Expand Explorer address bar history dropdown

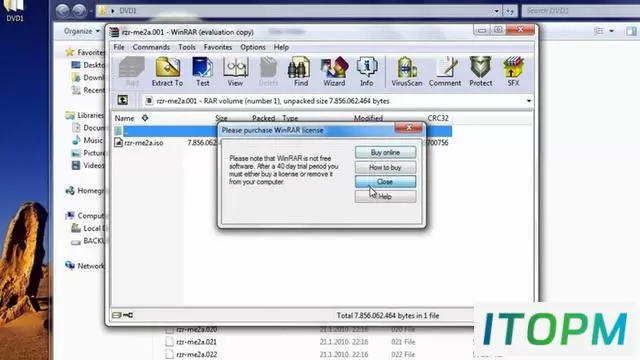point(496,11)
